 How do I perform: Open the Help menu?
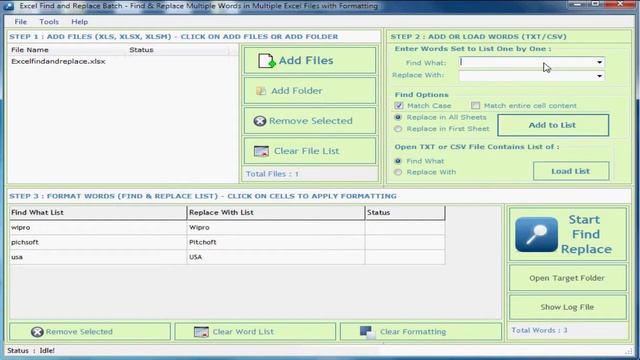80,22
